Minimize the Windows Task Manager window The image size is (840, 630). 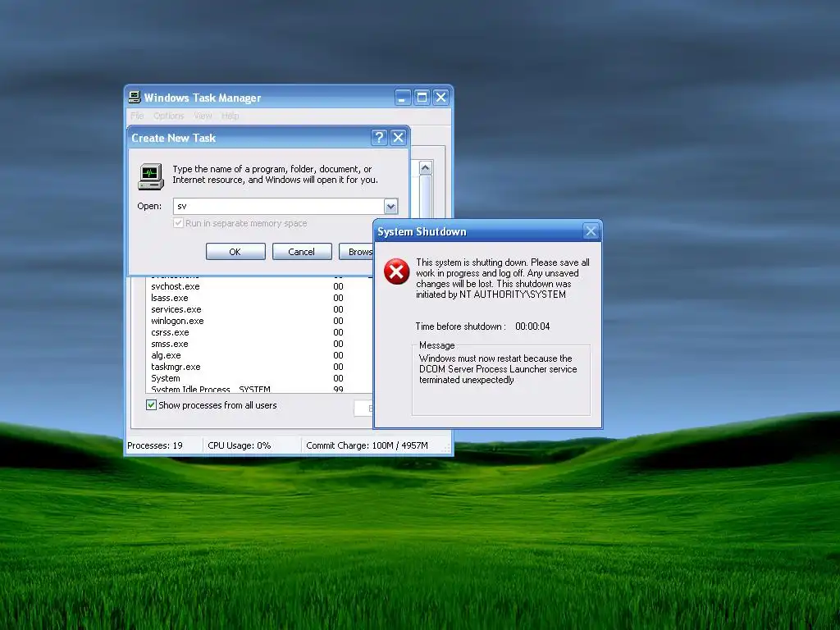coord(403,98)
